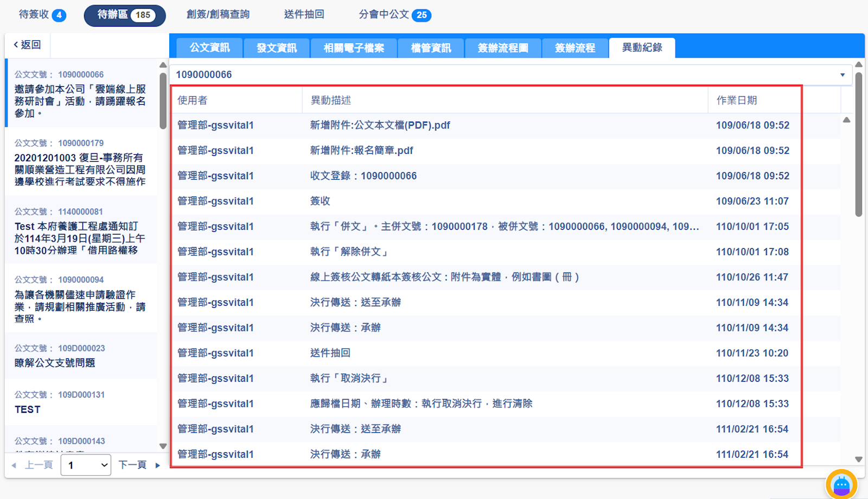Switch to the 公文資訊 tab
Screen dimensions: 868x499
(x=209, y=48)
